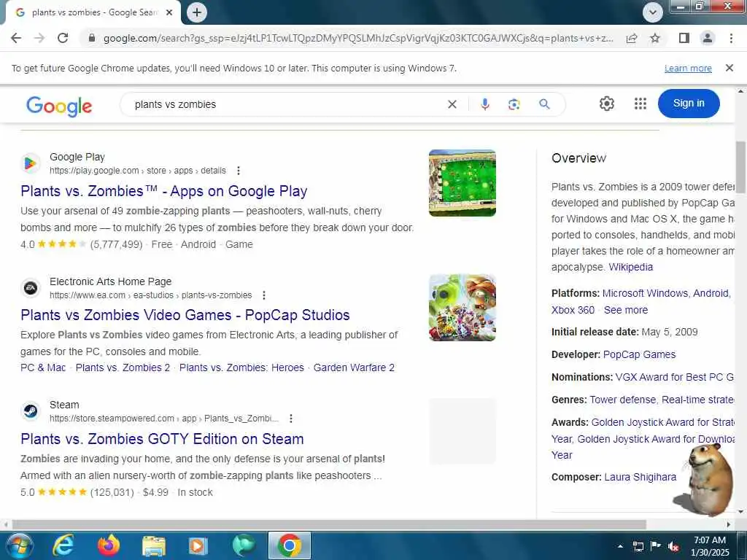Click the horizontal scrollbar at page bottom
The height and width of the screenshot is (560, 747).
click(x=329, y=524)
